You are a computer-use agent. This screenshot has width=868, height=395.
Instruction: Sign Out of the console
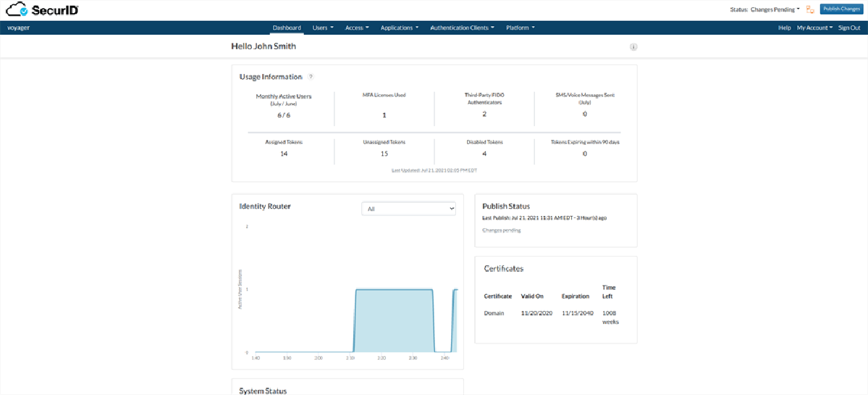[849, 28]
